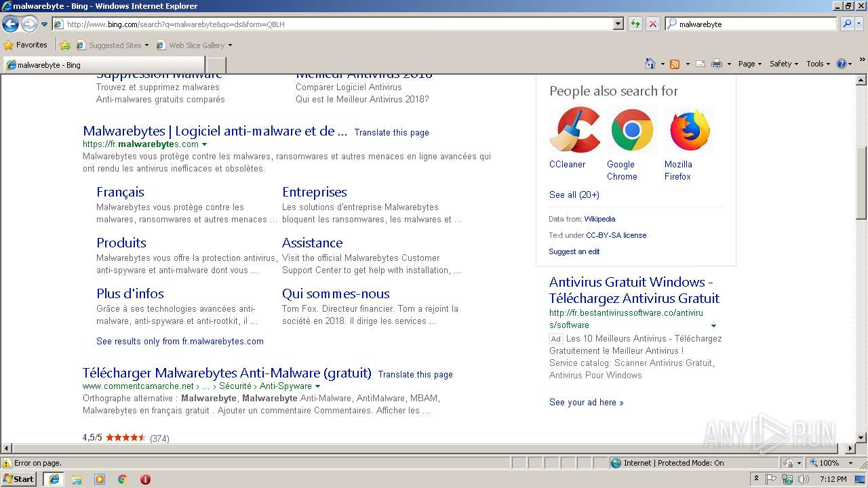This screenshot has width=868, height=488.
Task: Open the address bar dropdown arrow
Action: (618, 24)
